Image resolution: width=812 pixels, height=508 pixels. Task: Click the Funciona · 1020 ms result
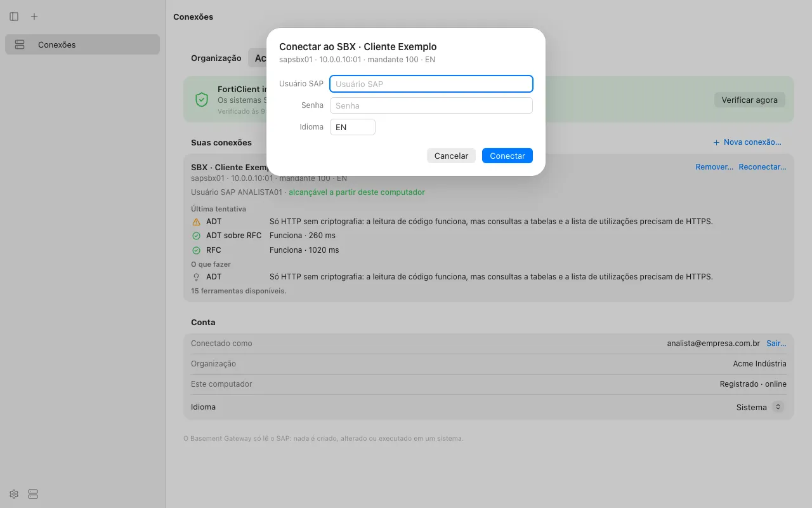(304, 250)
